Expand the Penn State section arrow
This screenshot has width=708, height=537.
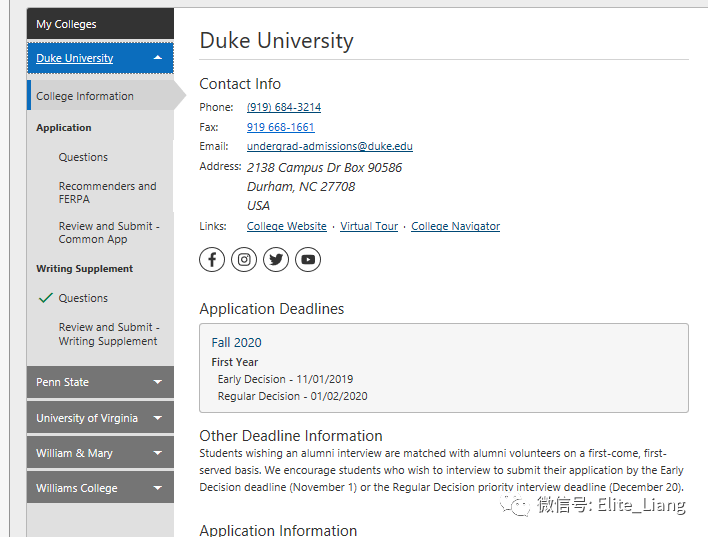pos(158,382)
